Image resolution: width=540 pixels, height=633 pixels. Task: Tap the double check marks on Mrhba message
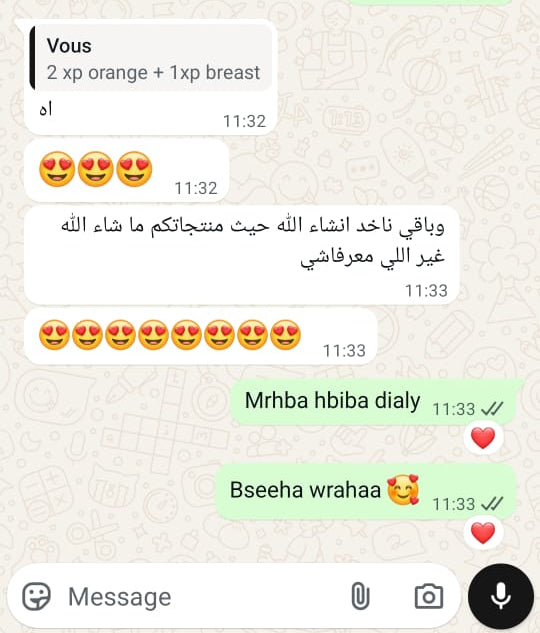coord(493,409)
